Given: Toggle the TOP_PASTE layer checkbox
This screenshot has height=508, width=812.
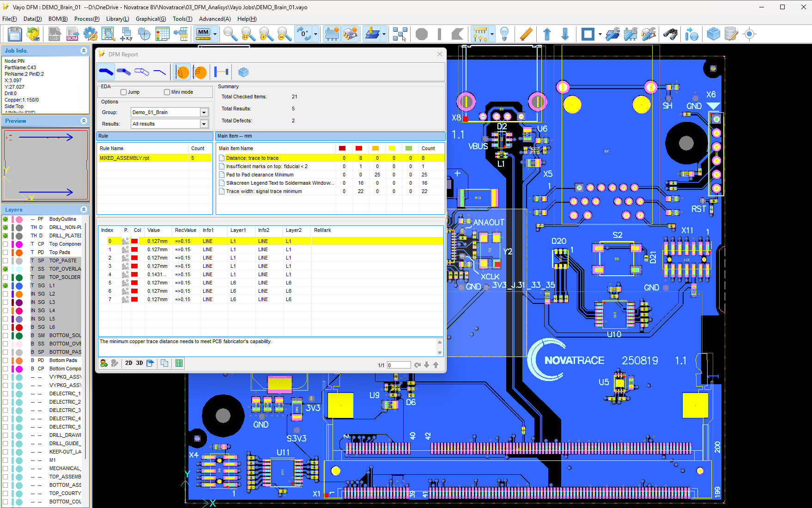Looking at the screenshot, I should pos(6,261).
